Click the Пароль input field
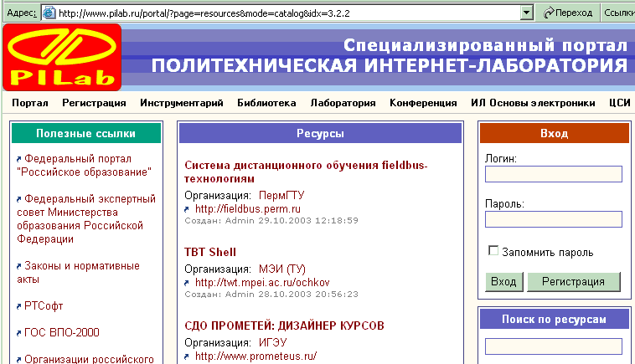The width and height of the screenshot is (635, 364). pyautogui.click(x=554, y=219)
